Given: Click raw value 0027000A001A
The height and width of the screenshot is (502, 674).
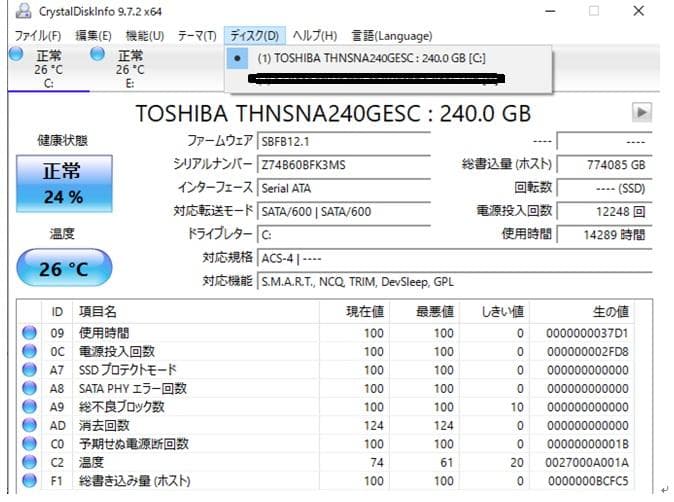Looking at the screenshot, I should pos(587,462).
